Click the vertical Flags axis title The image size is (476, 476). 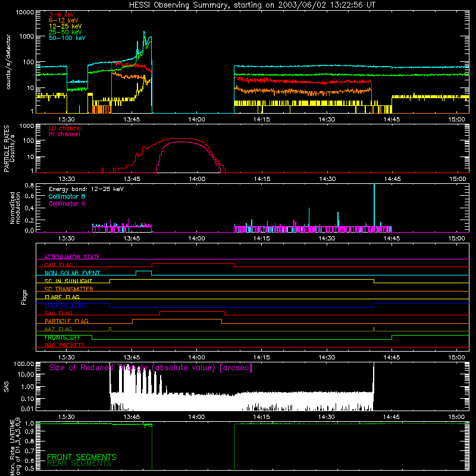coord(24,297)
